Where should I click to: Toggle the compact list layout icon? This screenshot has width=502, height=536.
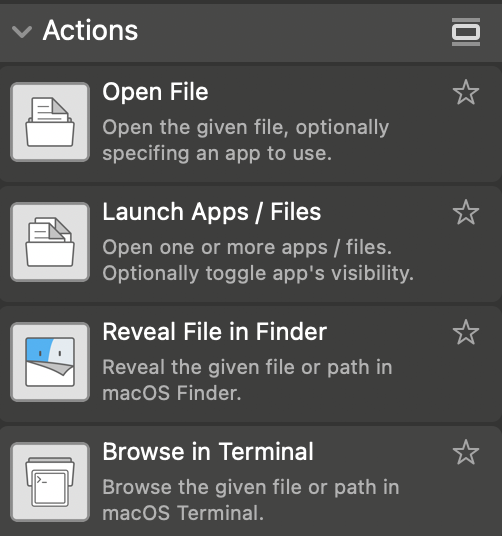click(466, 32)
